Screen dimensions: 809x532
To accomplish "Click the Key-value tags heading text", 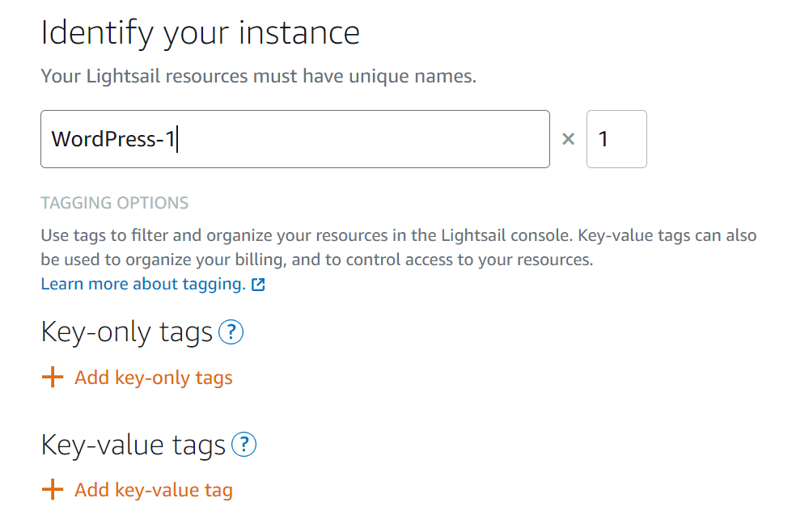I will click(x=133, y=445).
